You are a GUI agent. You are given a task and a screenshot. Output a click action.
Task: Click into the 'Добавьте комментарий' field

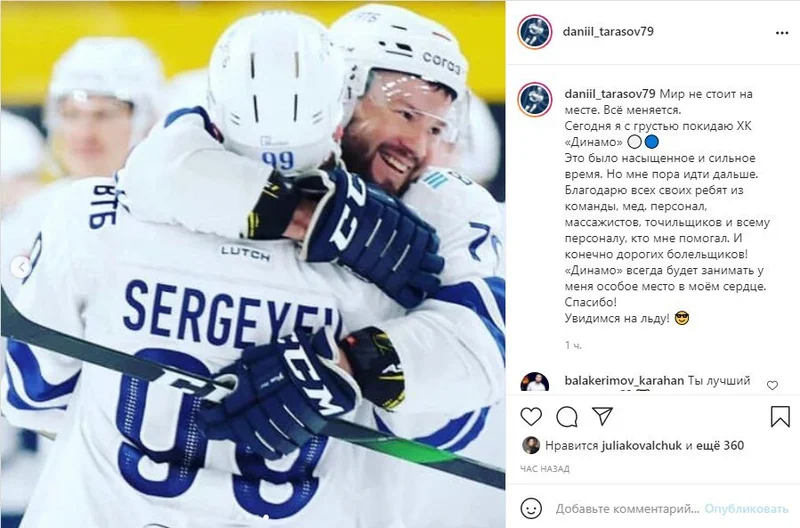(627, 509)
